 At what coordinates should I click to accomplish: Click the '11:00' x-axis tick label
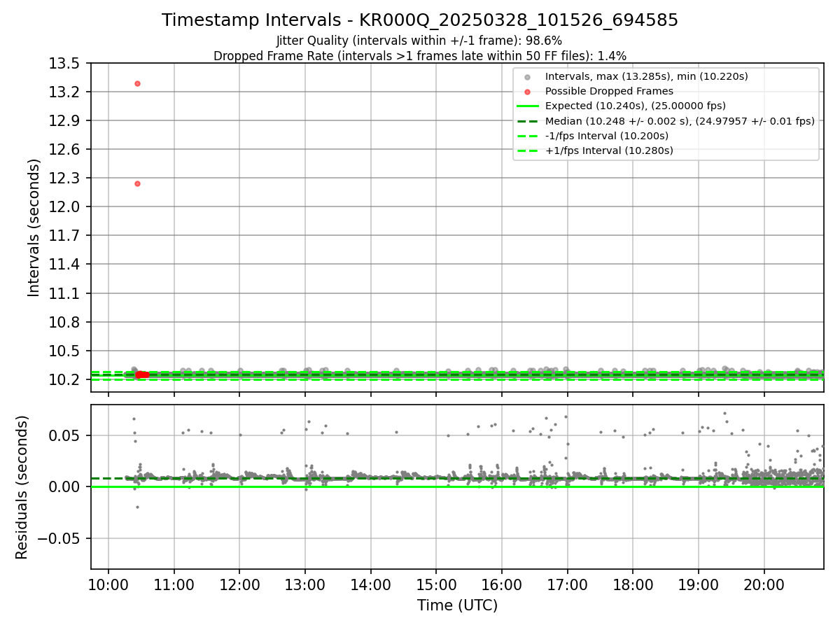click(174, 584)
